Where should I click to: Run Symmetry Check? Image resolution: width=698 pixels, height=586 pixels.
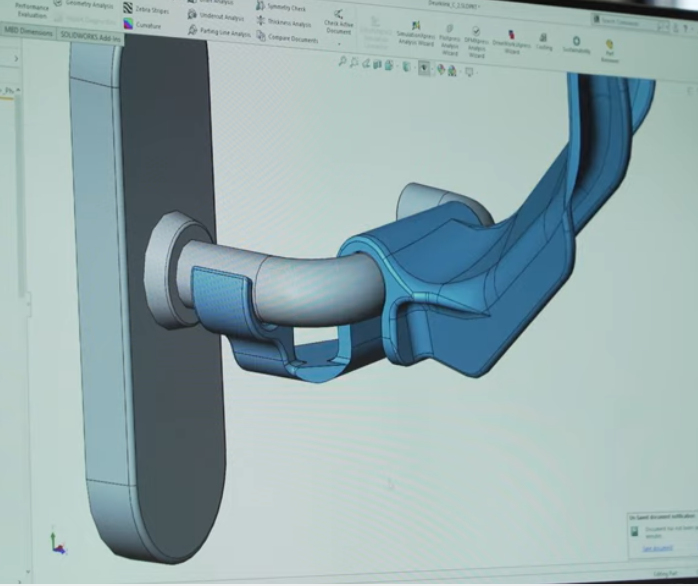pos(281,7)
